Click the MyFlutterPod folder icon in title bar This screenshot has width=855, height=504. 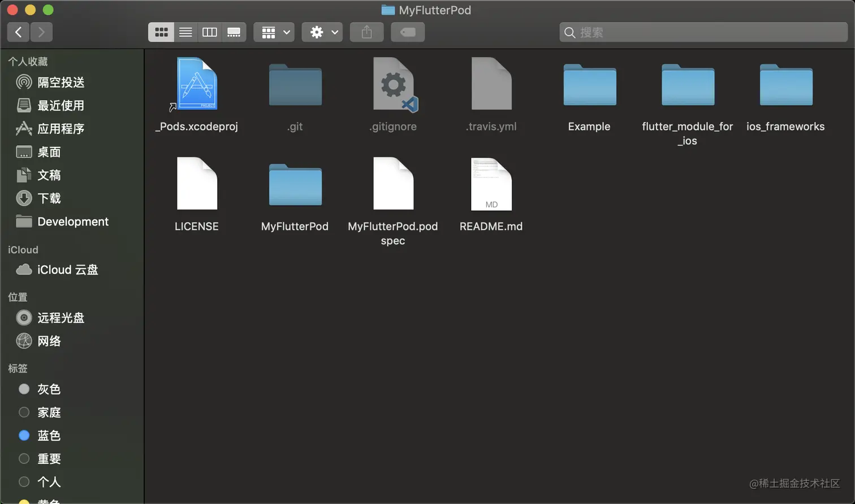pyautogui.click(x=388, y=10)
